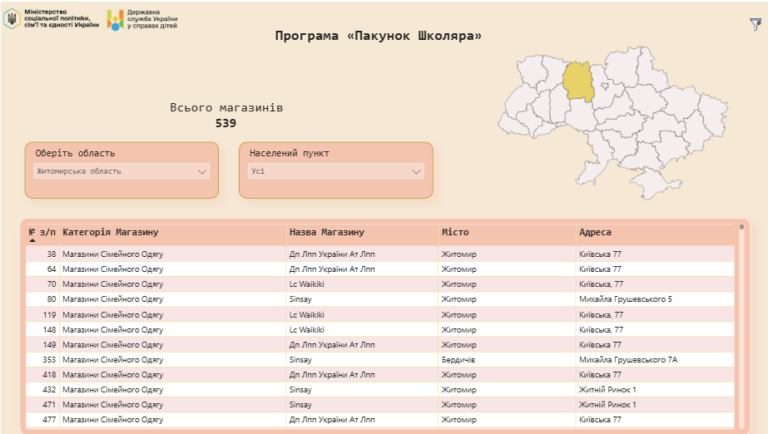The image size is (768, 434).
Task: Select Sinsay in row 471
Action: 300,405
